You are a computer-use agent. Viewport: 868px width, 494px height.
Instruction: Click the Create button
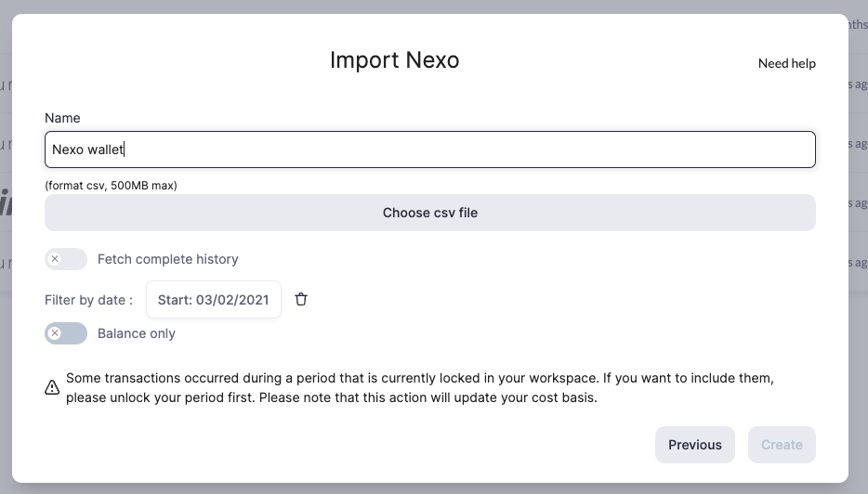[x=782, y=445]
